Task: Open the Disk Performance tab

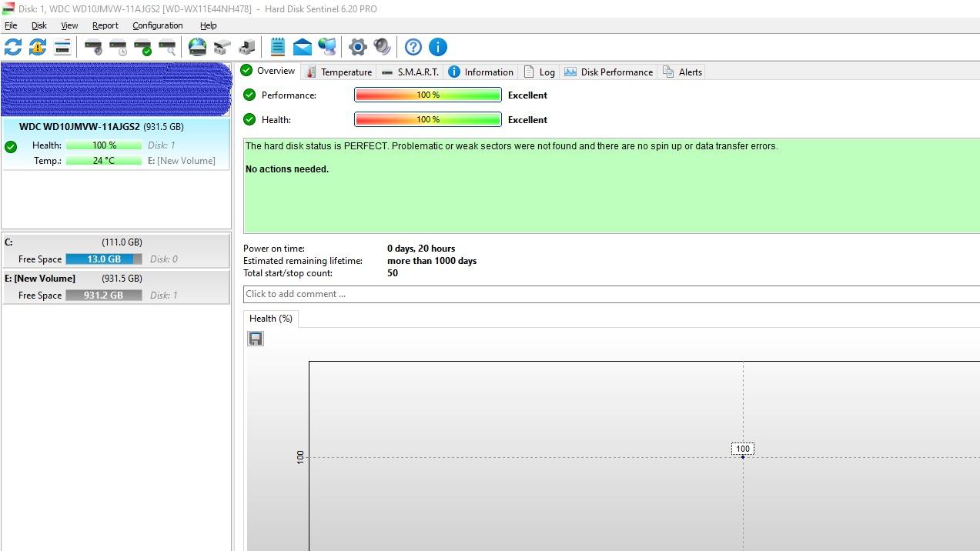Action: tap(608, 72)
